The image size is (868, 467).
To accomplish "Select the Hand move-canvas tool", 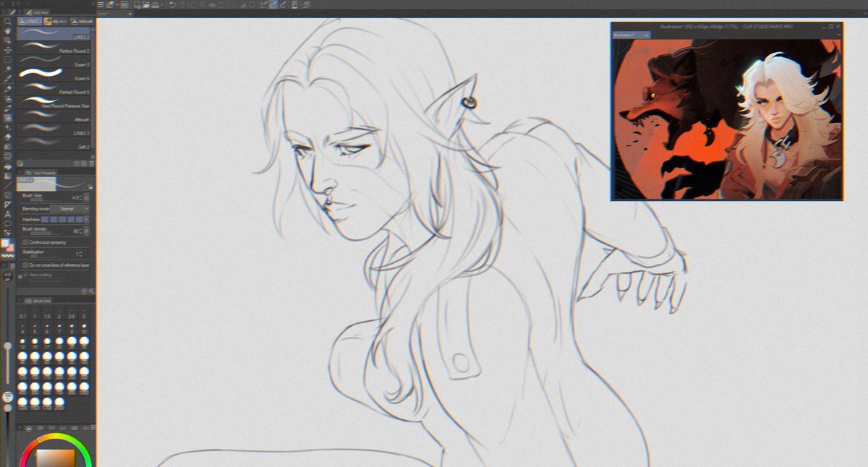I will click(x=7, y=30).
